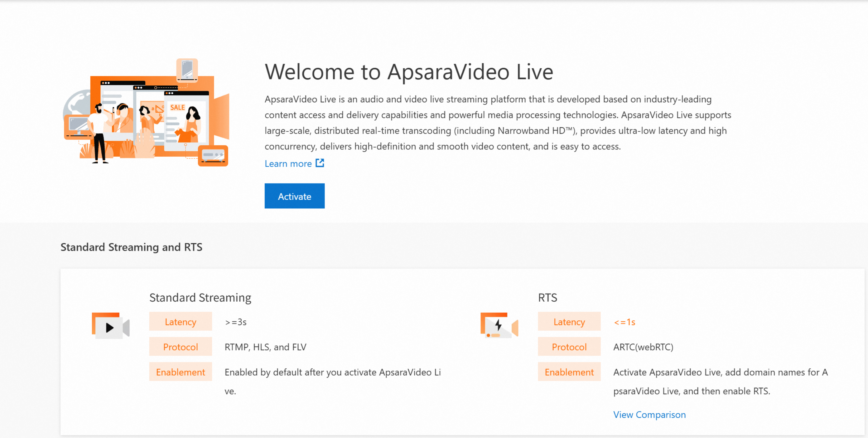This screenshot has width=868, height=438.
Task: Open the View Comparison link
Action: point(649,414)
